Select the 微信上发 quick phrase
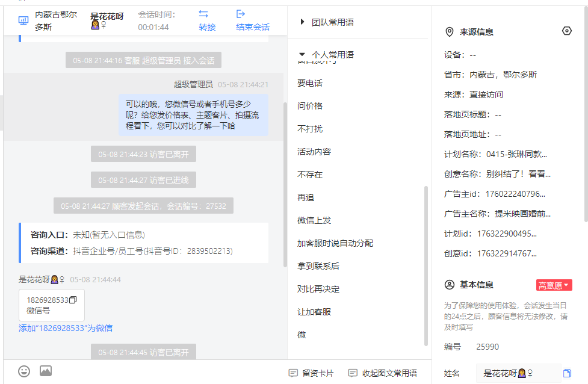588x384 pixels. click(x=314, y=220)
